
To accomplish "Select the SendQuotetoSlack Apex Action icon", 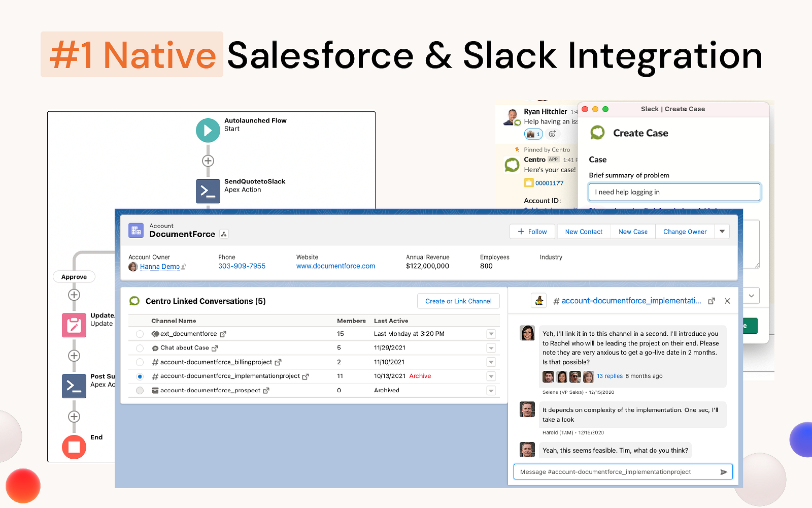I will click(208, 192).
